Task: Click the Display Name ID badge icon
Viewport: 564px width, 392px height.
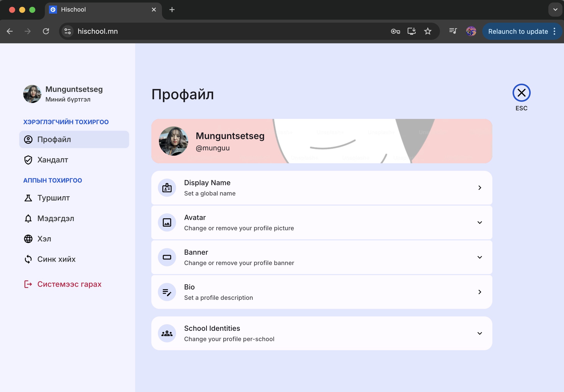Action: point(167,188)
